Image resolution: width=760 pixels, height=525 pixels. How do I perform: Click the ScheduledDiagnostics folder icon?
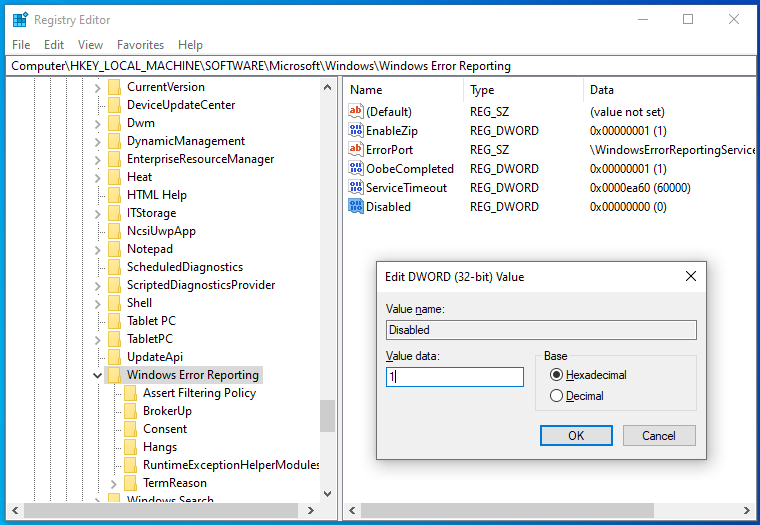[114, 267]
